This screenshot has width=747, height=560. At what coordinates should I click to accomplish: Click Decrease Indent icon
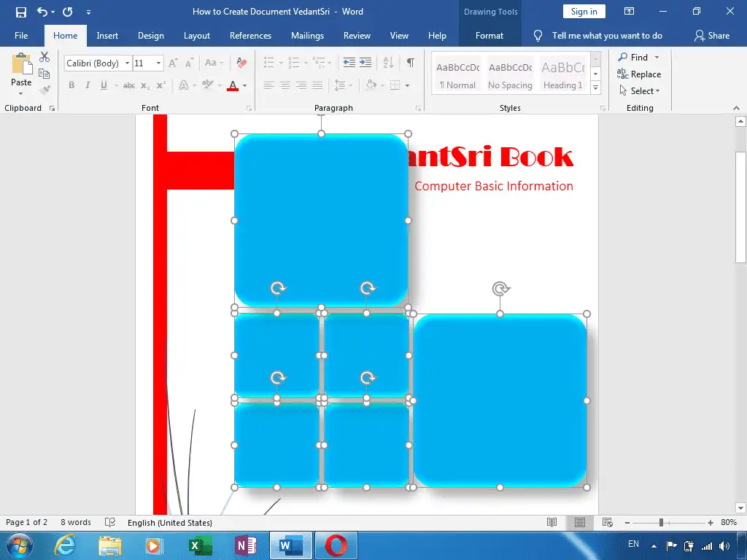point(349,63)
